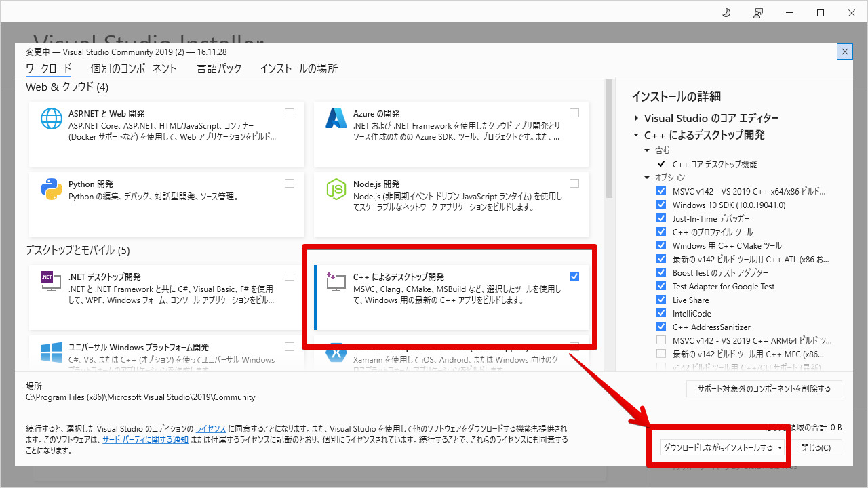Screen dimensions: 868x488
Task: Uncheck Boost.Test のテスト アダプター option
Action: tap(661, 272)
